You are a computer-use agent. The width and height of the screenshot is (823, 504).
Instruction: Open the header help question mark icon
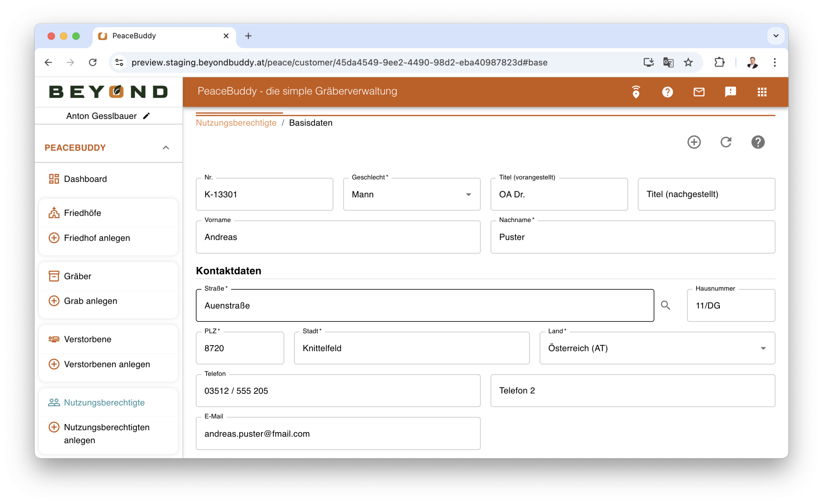(667, 92)
